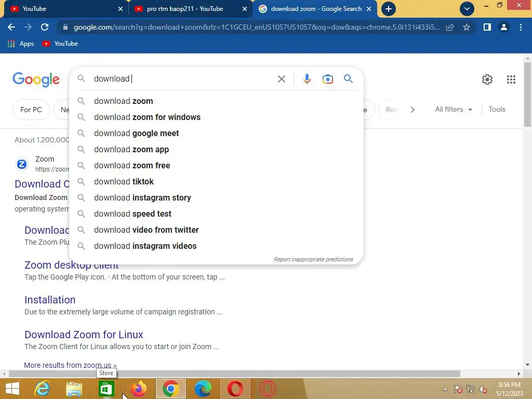532x399 pixels.
Task: Expand the All filters dropdown
Action: coord(454,109)
